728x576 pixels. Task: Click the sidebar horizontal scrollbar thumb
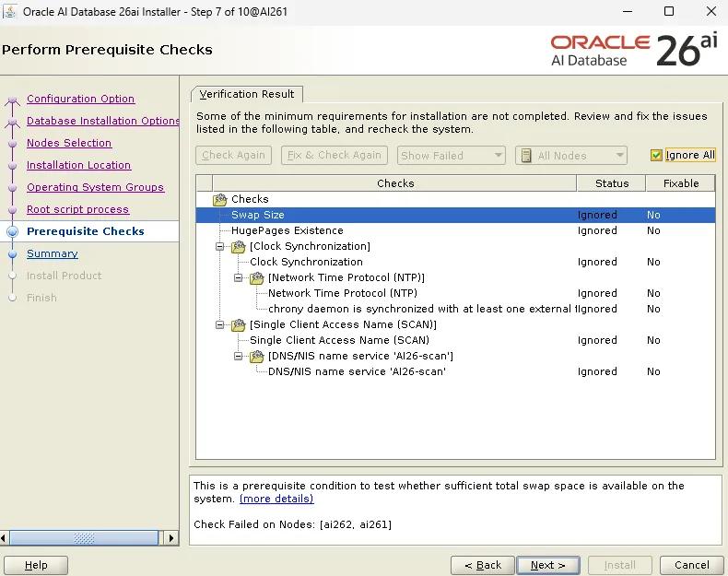tap(84, 538)
